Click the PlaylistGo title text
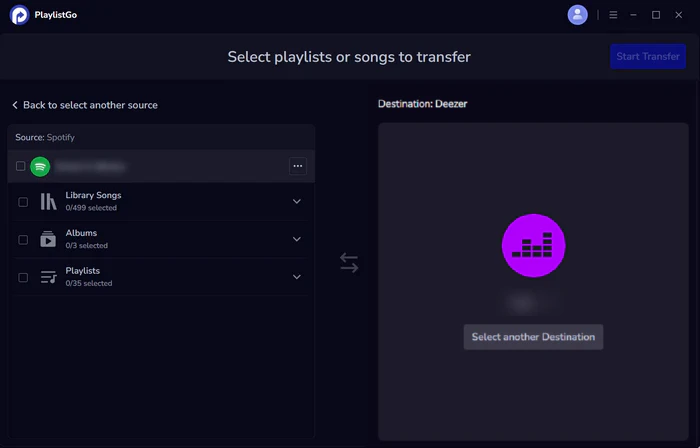 point(56,15)
